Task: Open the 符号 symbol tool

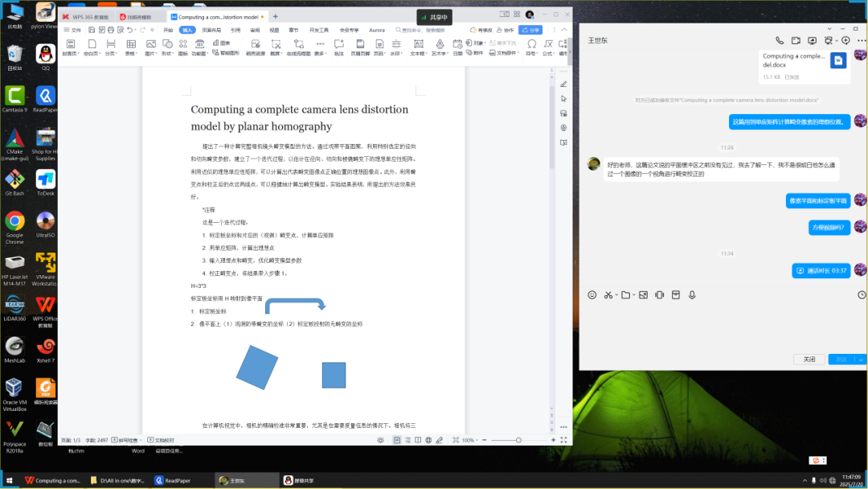Action: (531, 47)
